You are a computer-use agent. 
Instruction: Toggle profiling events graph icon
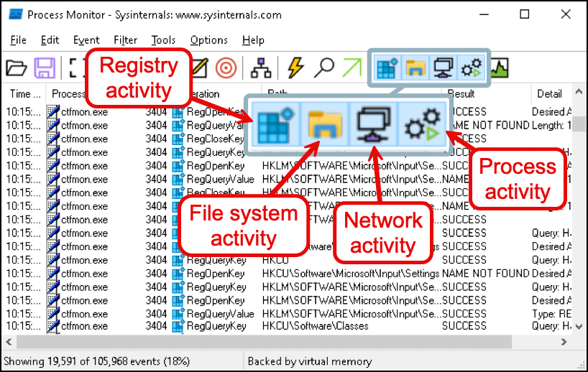coord(500,68)
